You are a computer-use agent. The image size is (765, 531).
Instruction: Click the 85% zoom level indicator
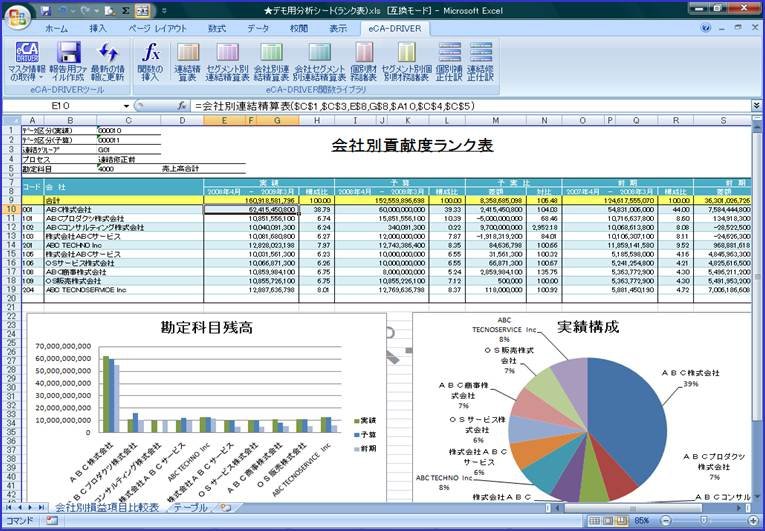pos(642,521)
